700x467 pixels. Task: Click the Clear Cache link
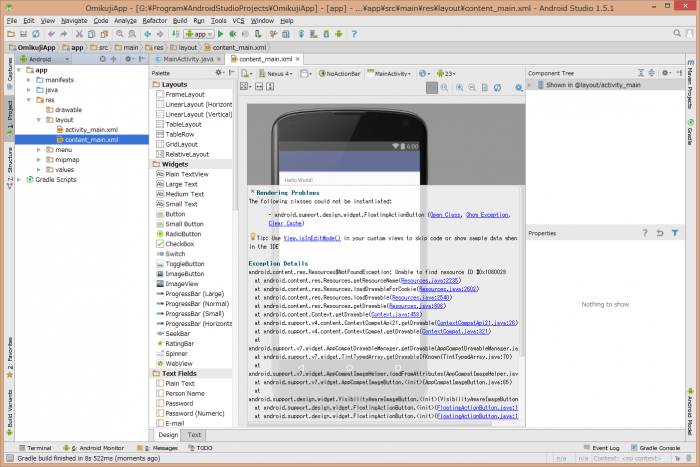point(285,223)
